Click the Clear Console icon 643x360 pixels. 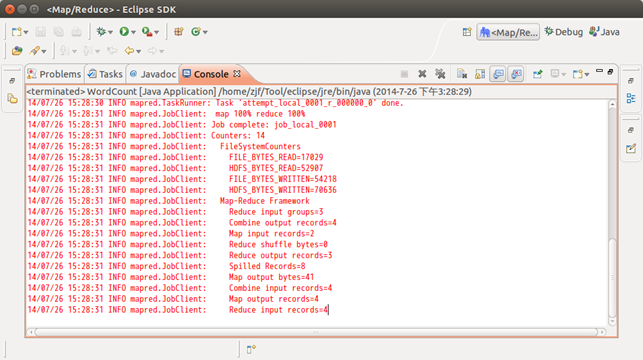462,74
